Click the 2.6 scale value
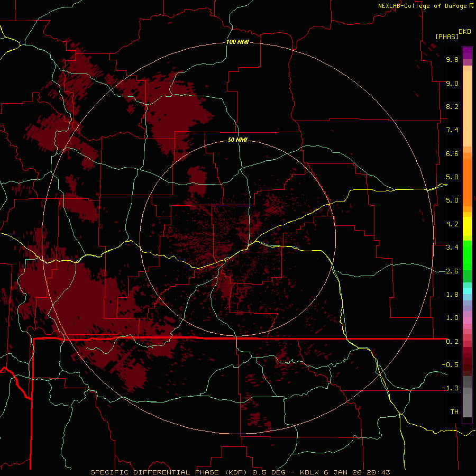This screenshot has width=476, height=476. 452,271
